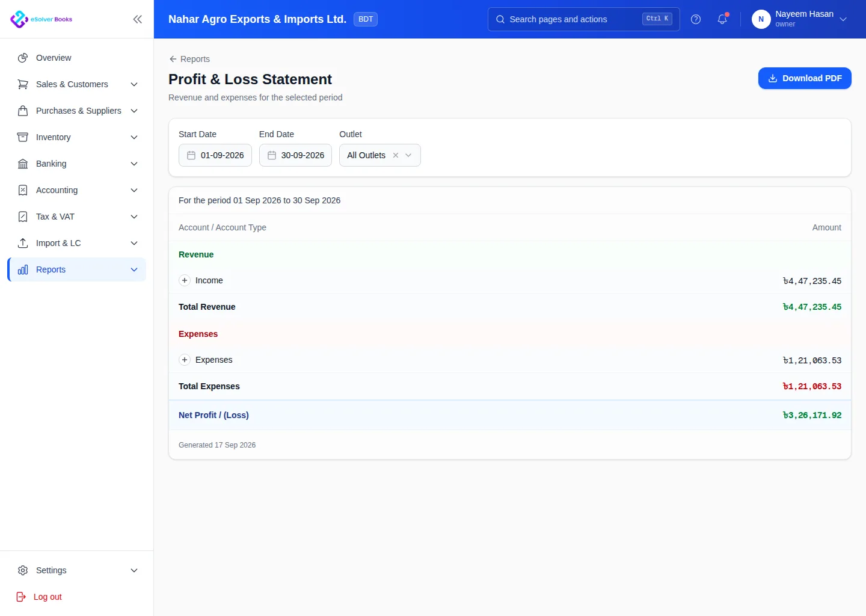Open Sales & Customers menu item
The image size is (866, 616).
tap(77, 84)
